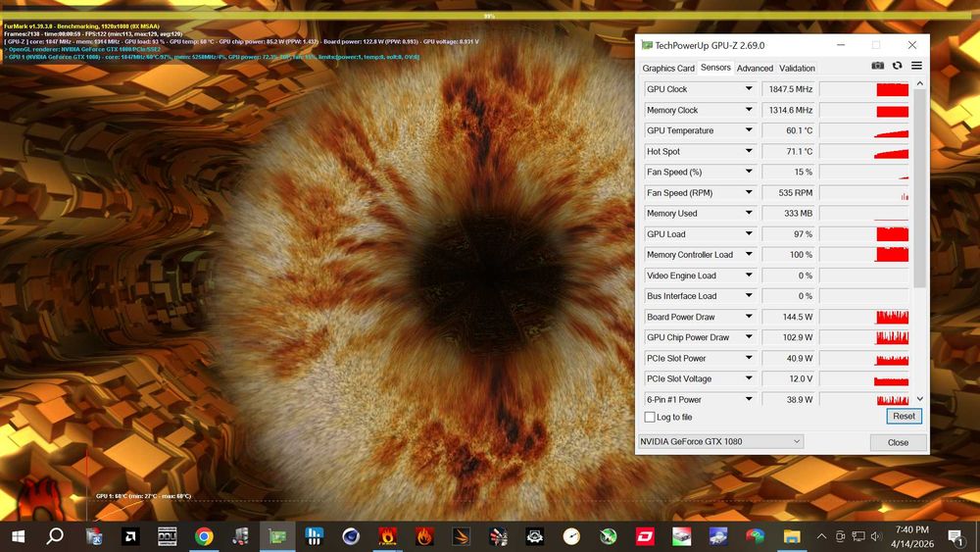This screenshot has width=980, height=552.
Task: Switch to the Advanced tab
Action: (755, 69)
